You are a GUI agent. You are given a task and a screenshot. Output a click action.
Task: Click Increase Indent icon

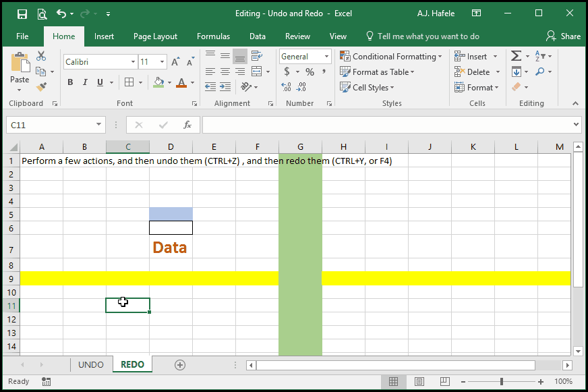[225, 87]
